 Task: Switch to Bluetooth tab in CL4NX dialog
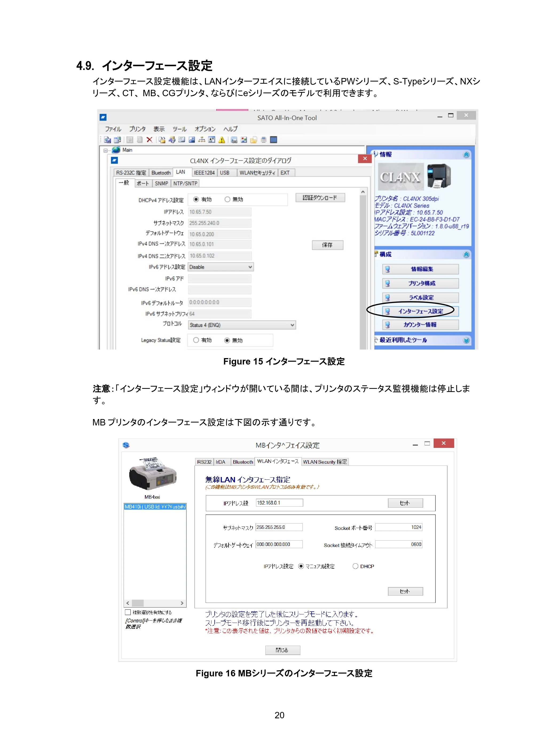coord(161,173)
